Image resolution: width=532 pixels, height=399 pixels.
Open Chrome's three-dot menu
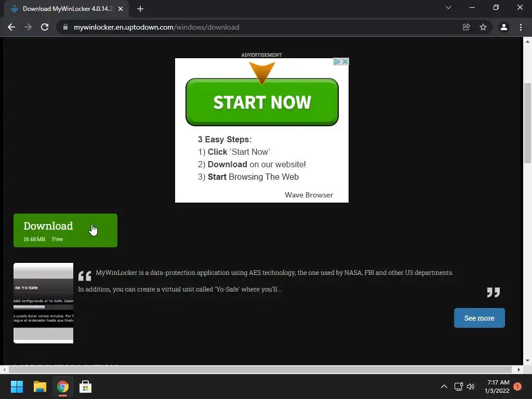pos(521,27)
